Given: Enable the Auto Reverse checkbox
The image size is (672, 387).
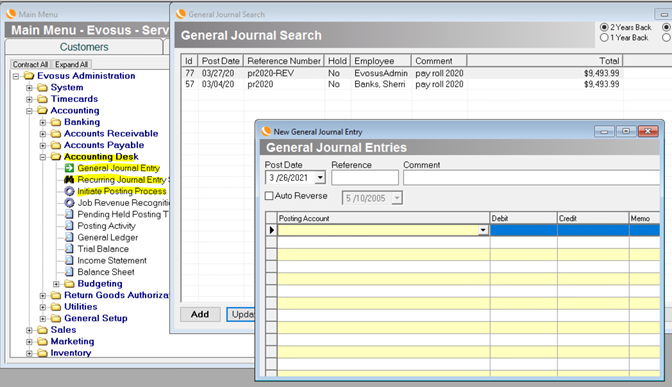Looking at the screenshot, I should coord(269,196).
